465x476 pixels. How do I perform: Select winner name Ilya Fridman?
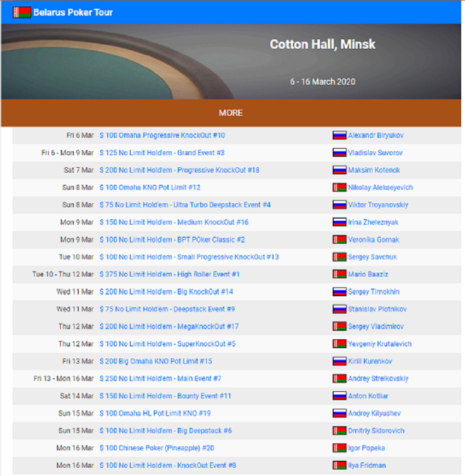point(367,466)
